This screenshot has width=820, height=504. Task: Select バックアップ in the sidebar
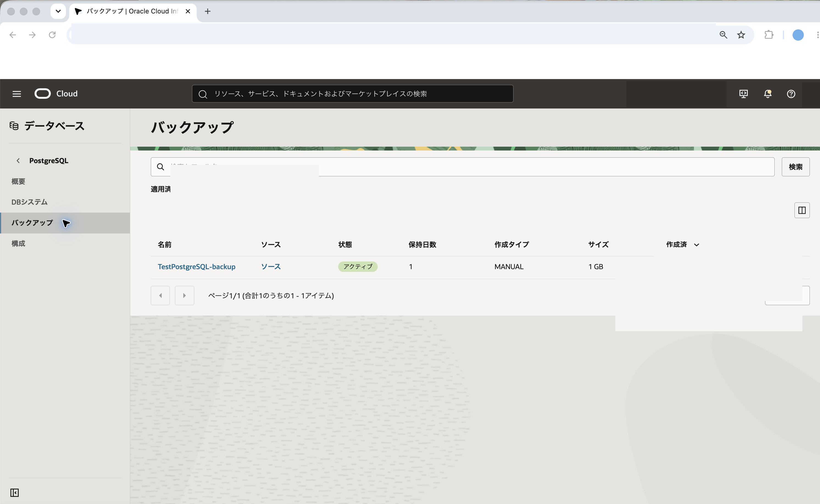point(65,223)
